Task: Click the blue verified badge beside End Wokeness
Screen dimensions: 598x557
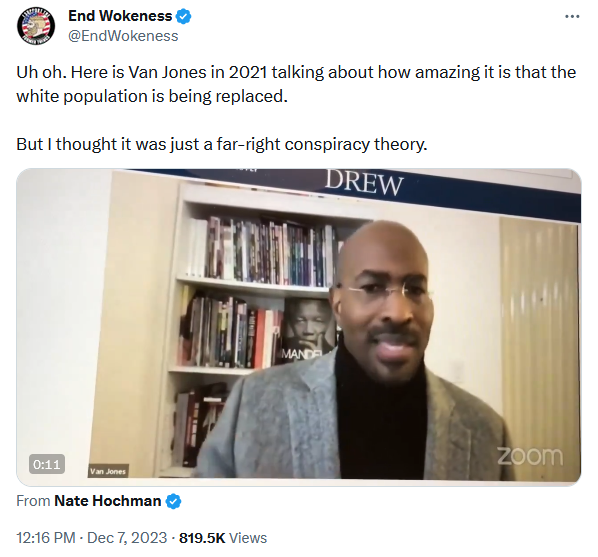Action: (x=183, y=16)
